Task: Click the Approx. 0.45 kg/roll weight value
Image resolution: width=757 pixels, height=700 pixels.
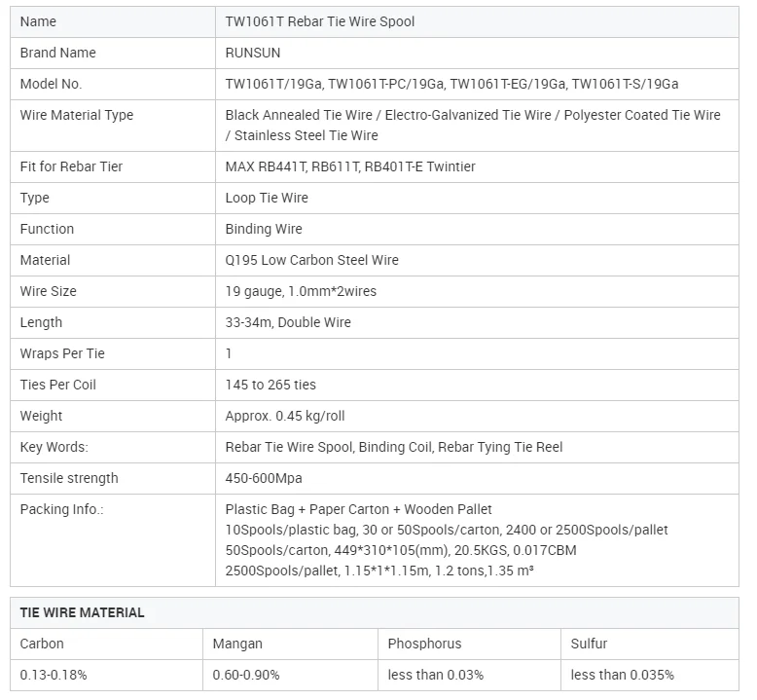Action: pyautogui.click(x=285, y=416)
